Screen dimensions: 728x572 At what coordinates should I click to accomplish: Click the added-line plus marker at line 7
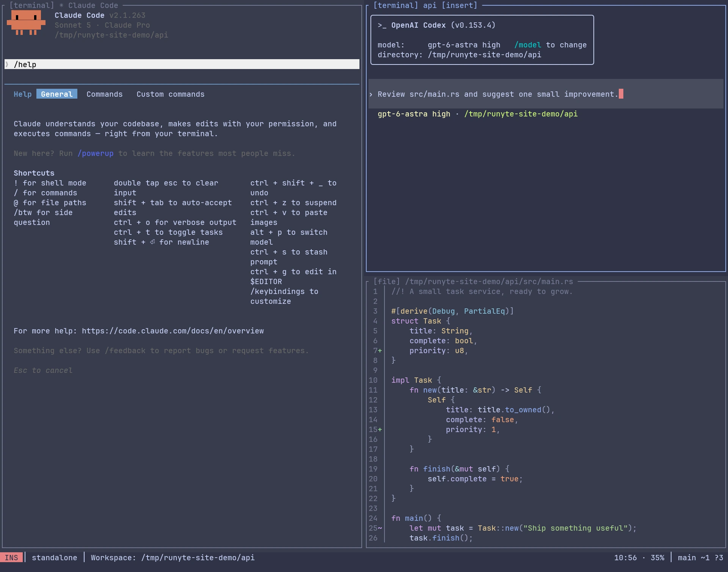coord(380,350)
